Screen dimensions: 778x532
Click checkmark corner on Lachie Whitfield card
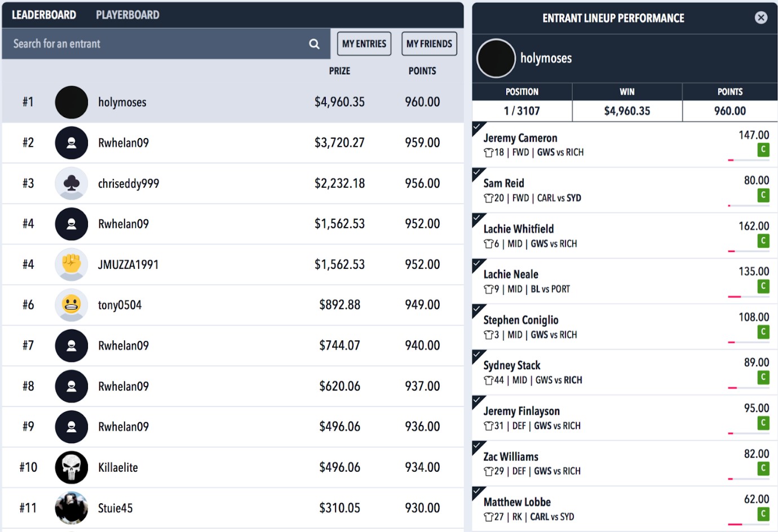pyautogui.click(x=478, y=219)
